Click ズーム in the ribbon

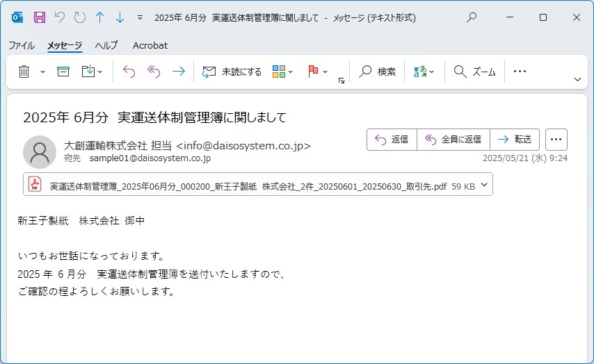tap(474, 72)
